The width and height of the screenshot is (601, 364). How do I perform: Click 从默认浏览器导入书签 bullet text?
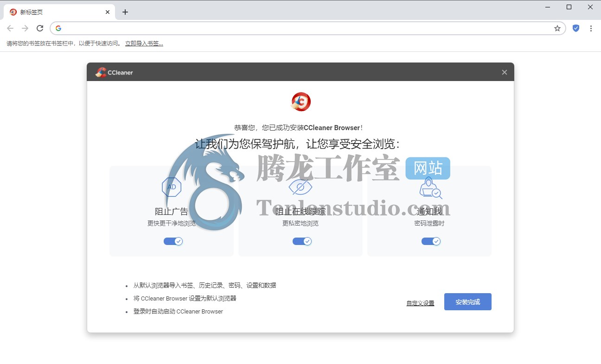[x=205, y=285]
